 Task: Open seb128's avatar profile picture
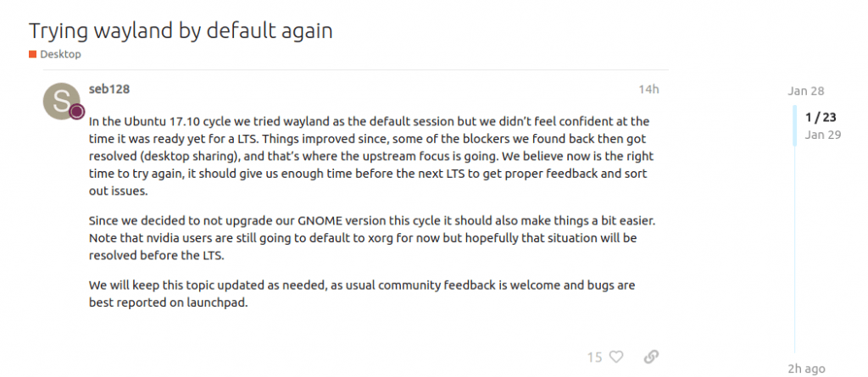tap(61, 101)
